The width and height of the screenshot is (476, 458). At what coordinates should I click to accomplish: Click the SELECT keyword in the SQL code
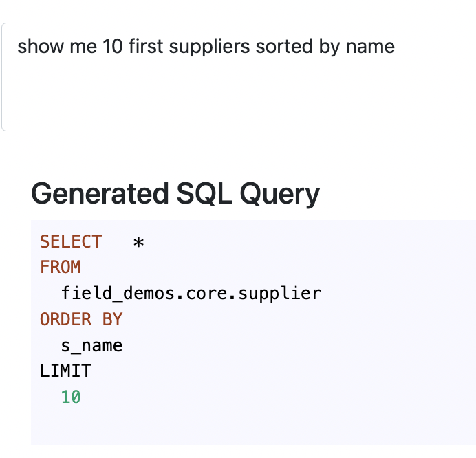click(x=71, y=242)
